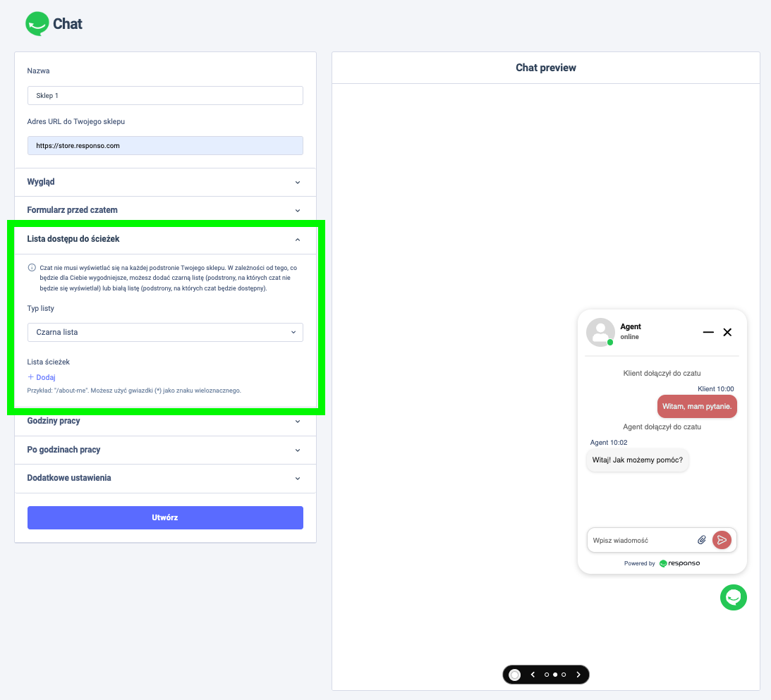Click the Dodaj link to add path

coord(42,377)
